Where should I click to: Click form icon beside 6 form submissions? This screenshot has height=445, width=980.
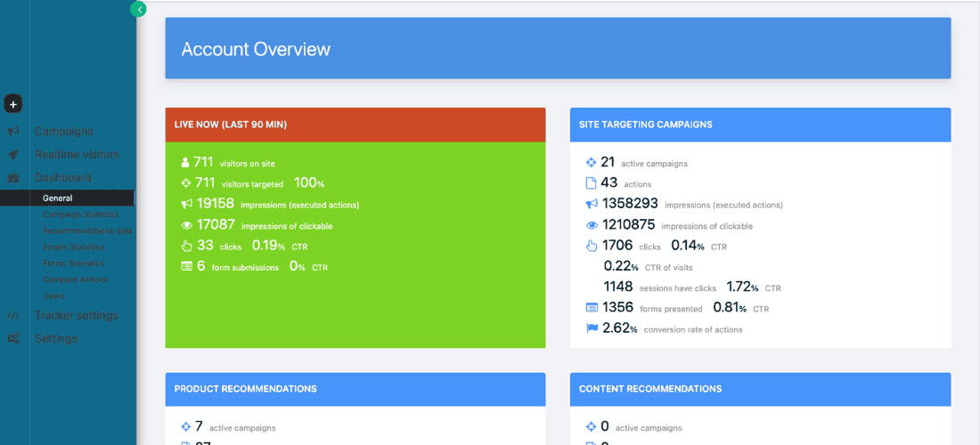pyautogui.click(x=185, y=266)
